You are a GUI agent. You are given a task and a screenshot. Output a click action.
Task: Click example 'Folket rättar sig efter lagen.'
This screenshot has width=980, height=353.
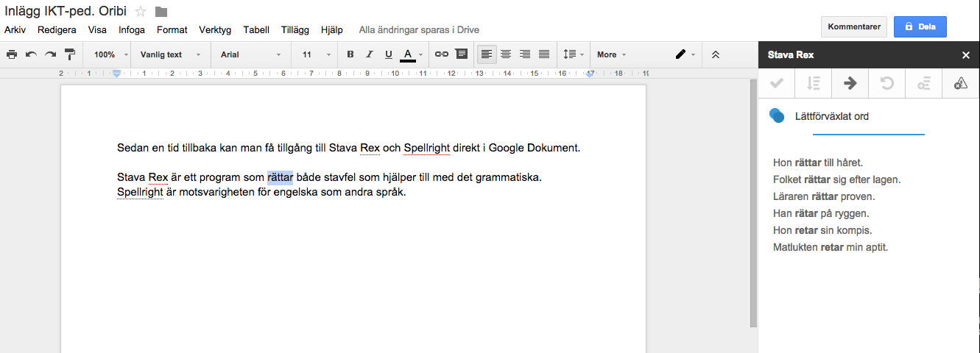(837, 179)
